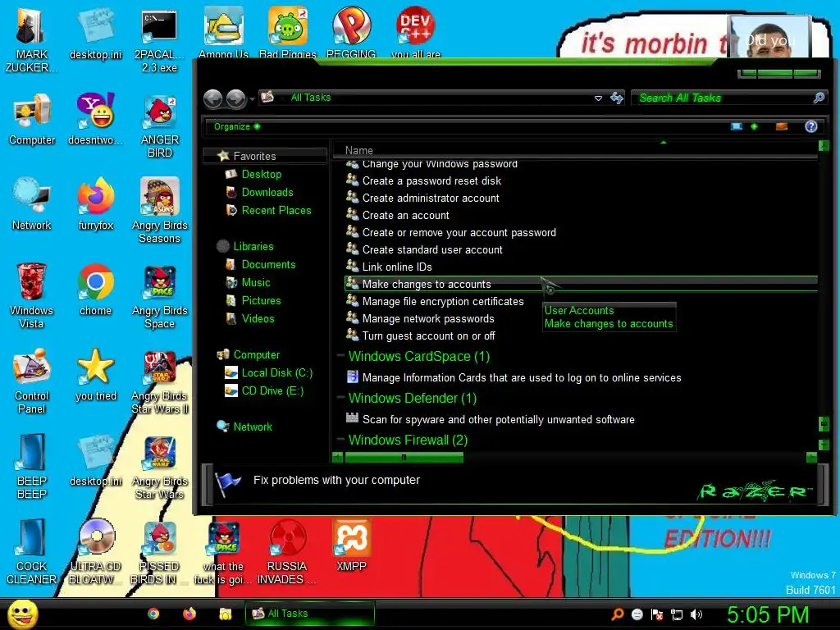Select Videos library in the sidebar
The image size is (840, 630).
click(258, 319)
